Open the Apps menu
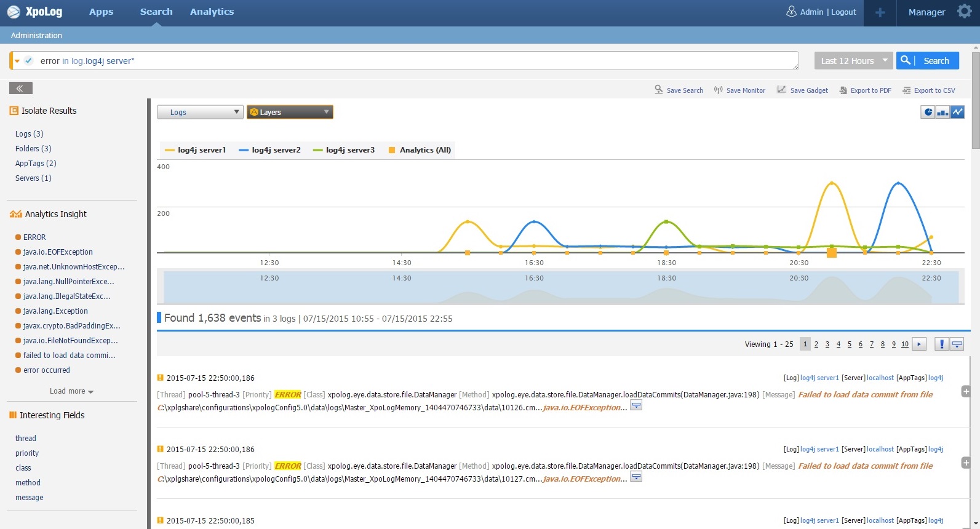The image size is (980, 529). 101,12
